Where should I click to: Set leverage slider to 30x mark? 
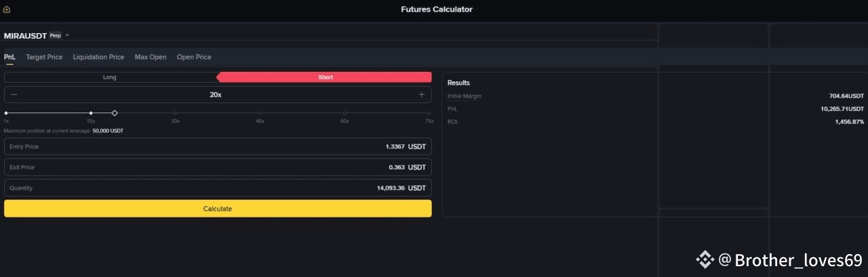176,113
